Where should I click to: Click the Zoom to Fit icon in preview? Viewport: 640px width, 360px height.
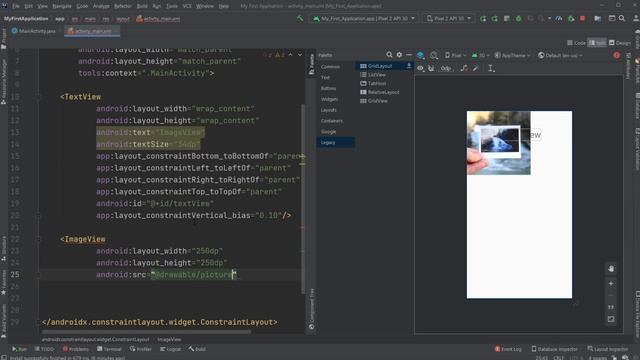tap(611, 319)
